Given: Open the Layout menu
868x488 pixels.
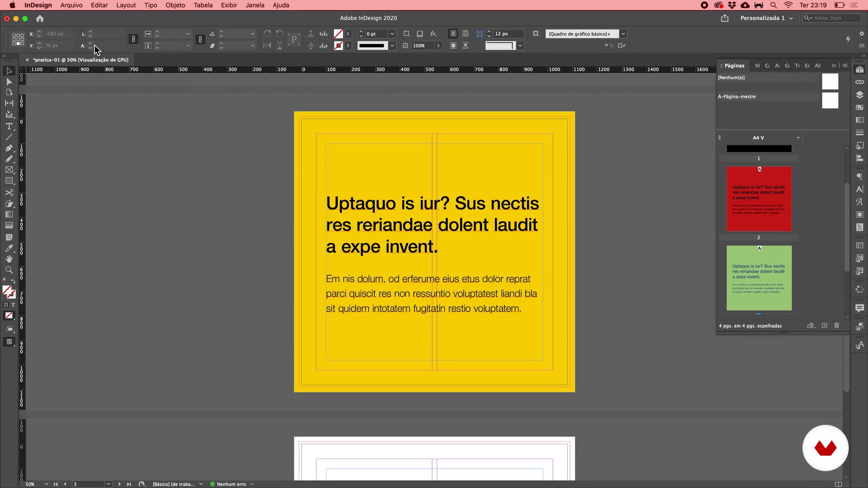Looking at the screenshot, I should click(x=126, y=5).
